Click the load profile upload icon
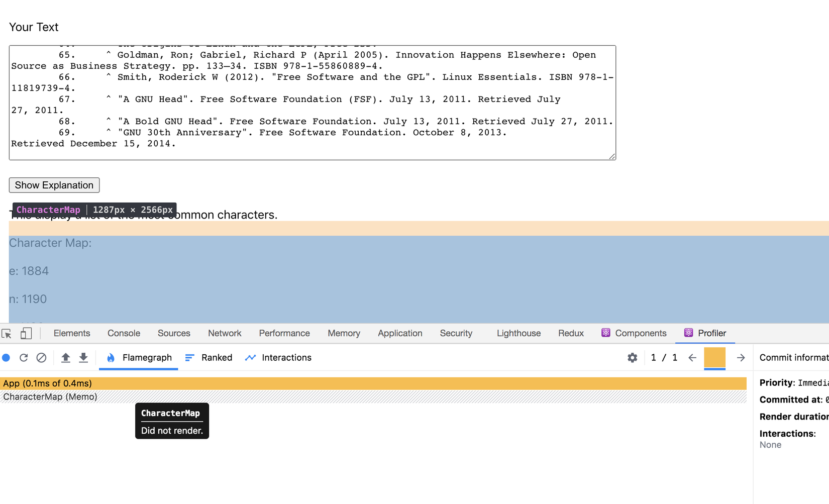 pyautogui.click(x=65, y=358)
